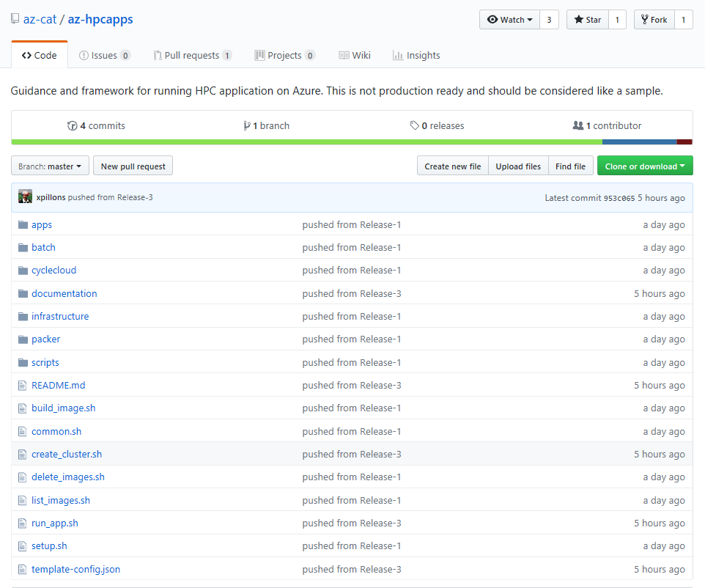Image resolution: width=705 pixels, height=588 pixels.
Task: Expand the Clone or download menu
Action: click(645, 166)
